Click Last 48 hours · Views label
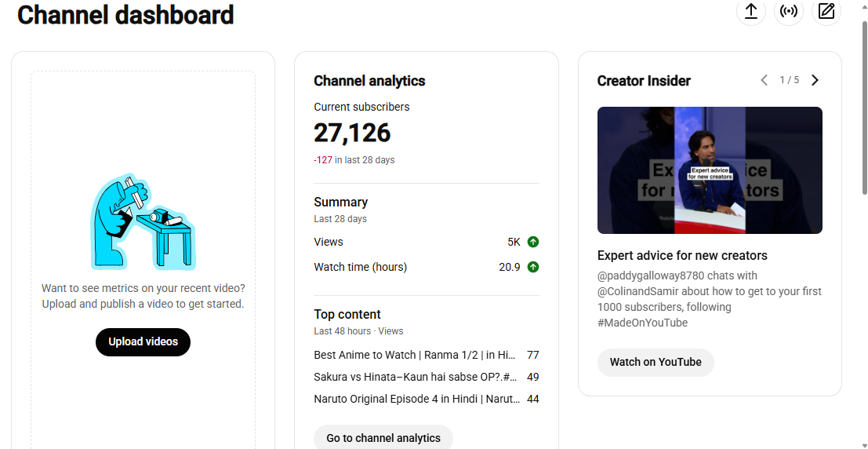 click(x=358, y=331)
